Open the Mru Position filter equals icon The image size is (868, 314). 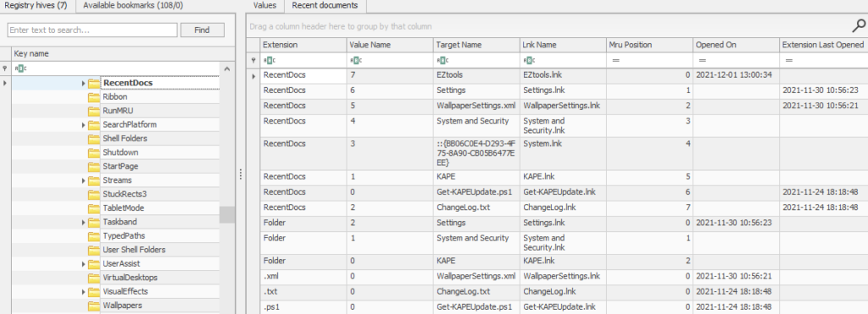(615, 60)
